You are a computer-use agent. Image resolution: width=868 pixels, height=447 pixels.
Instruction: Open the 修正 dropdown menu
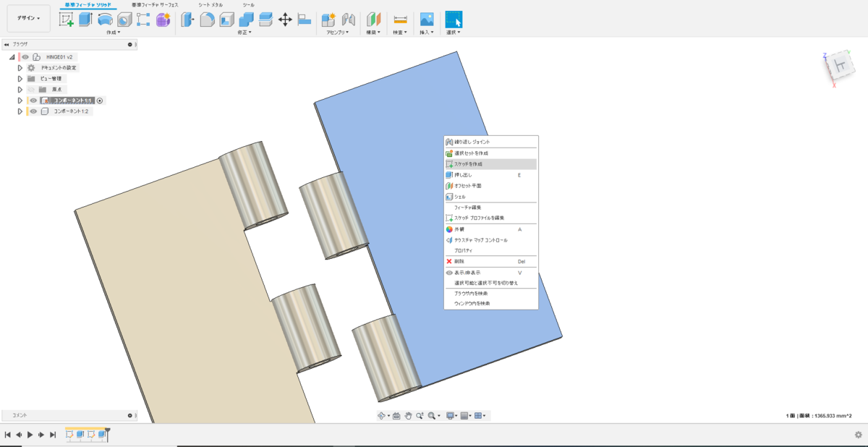[245, 33]
